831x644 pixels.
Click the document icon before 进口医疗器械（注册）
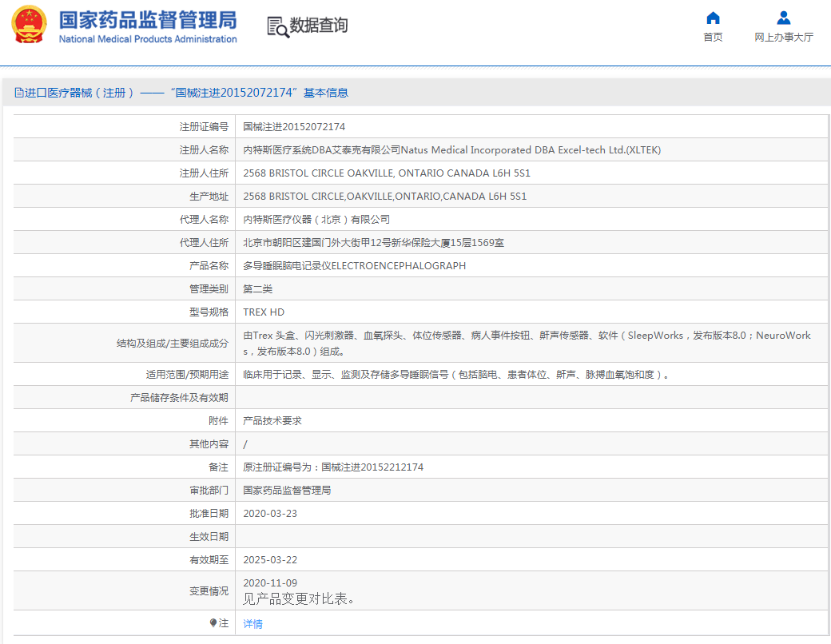(x=18, y=93)
